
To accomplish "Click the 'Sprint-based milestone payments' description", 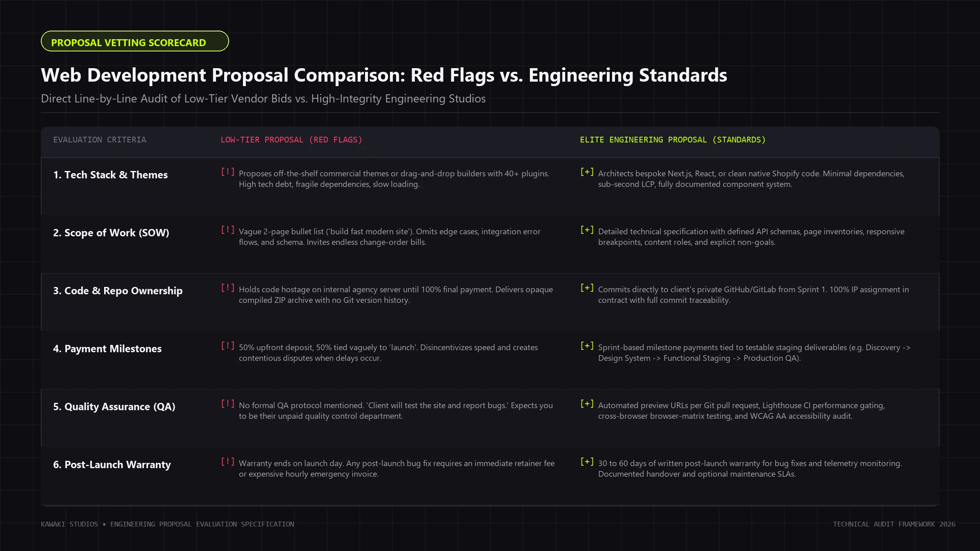I will (754, 353).
